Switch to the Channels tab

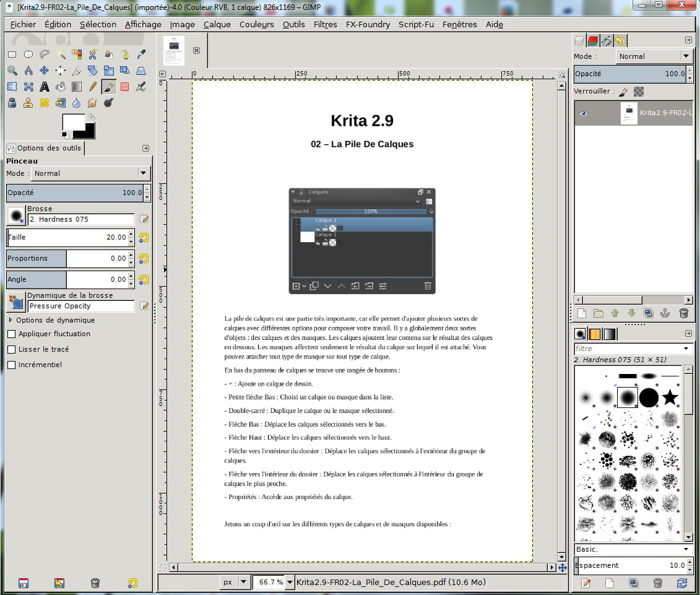[593, 41]
